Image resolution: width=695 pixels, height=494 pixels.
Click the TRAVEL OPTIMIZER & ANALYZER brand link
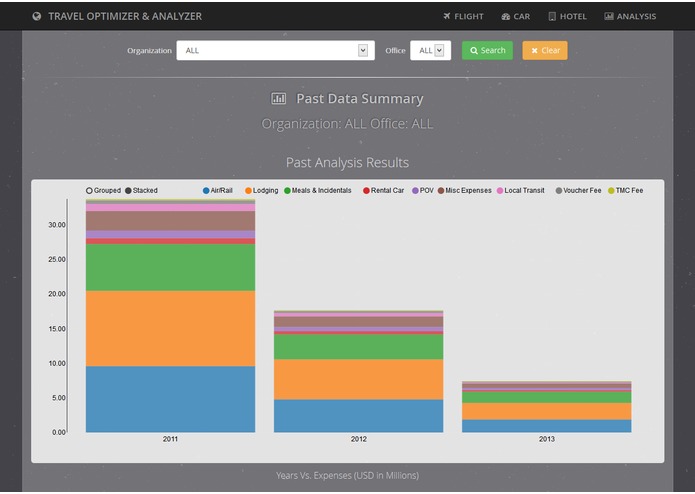pyautogui.click(x=125, y=16)
